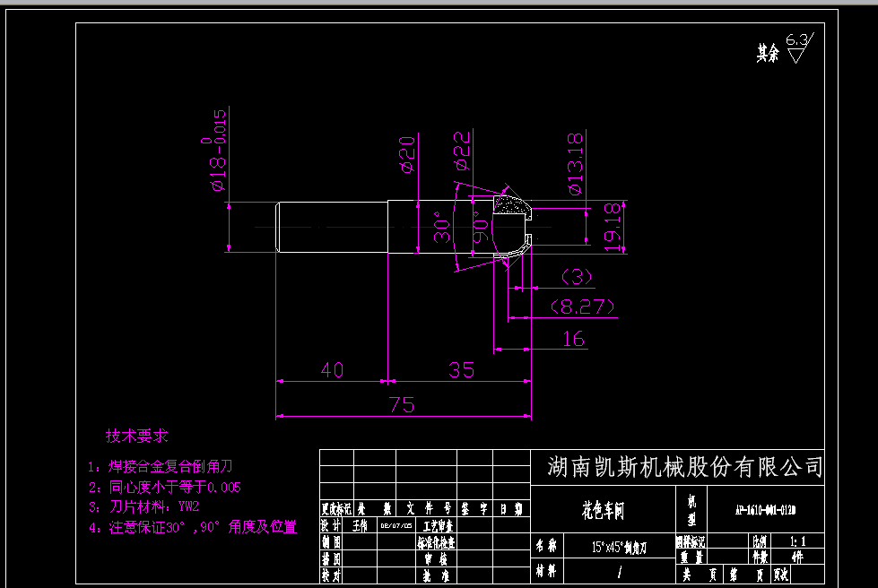Select the 4件 quantity value
This screenshot has width=878, height=588.
click(x=797, y=557)
